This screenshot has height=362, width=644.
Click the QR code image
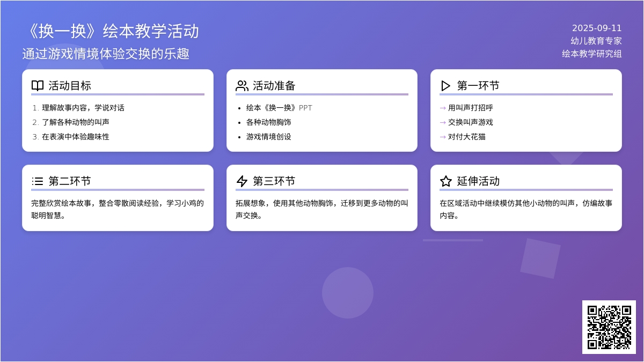[609, 327]
